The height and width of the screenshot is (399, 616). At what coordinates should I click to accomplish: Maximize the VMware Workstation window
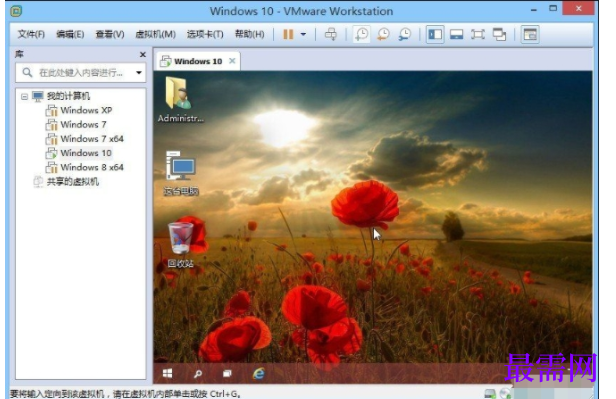pos(553,8)
